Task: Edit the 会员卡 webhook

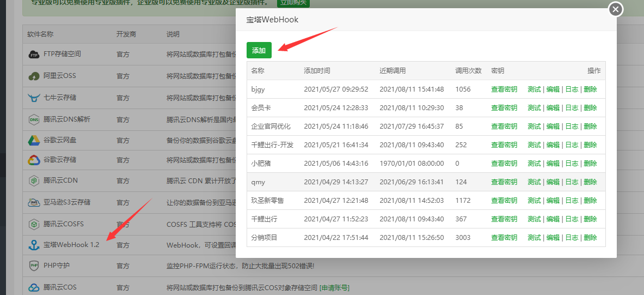Action: [553, 108]
